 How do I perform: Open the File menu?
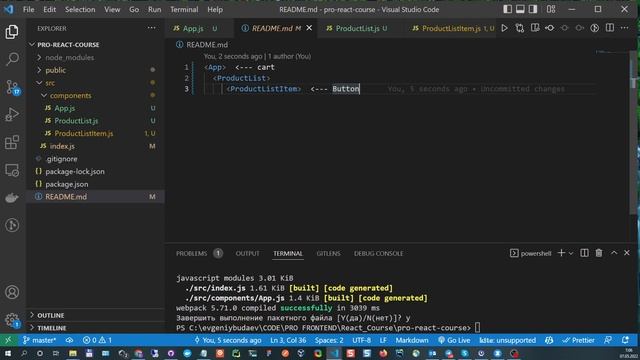29,9
